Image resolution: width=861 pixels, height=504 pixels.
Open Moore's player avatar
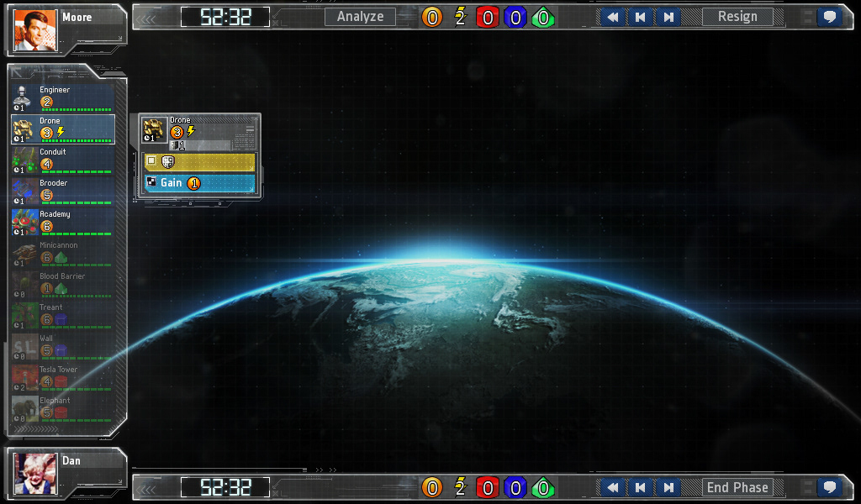[35, 30]
